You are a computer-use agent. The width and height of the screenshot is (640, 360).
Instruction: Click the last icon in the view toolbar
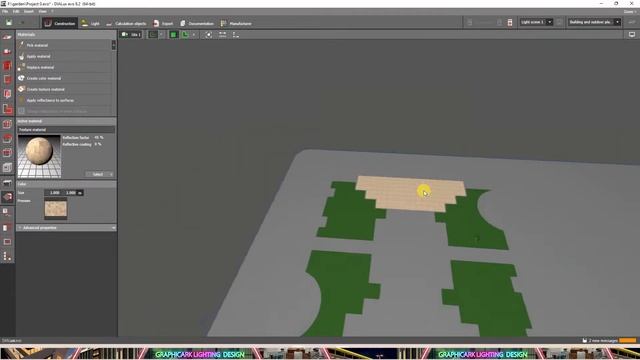[x=236, y=35]
